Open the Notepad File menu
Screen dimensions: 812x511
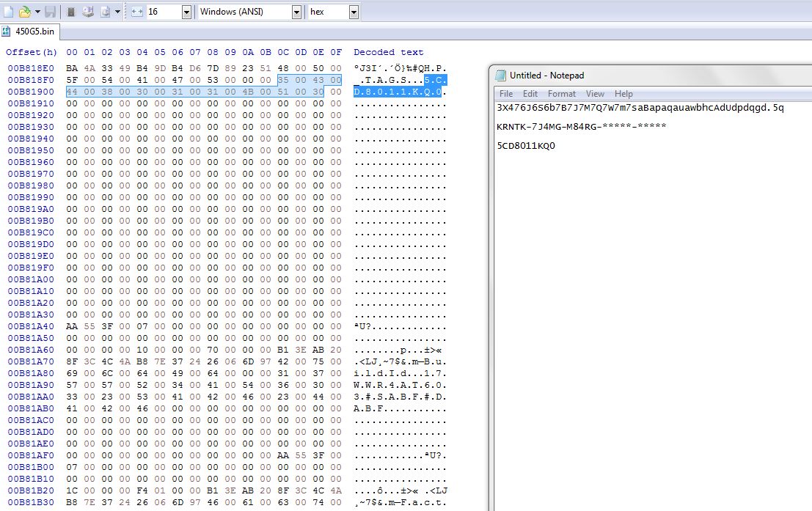506,94
